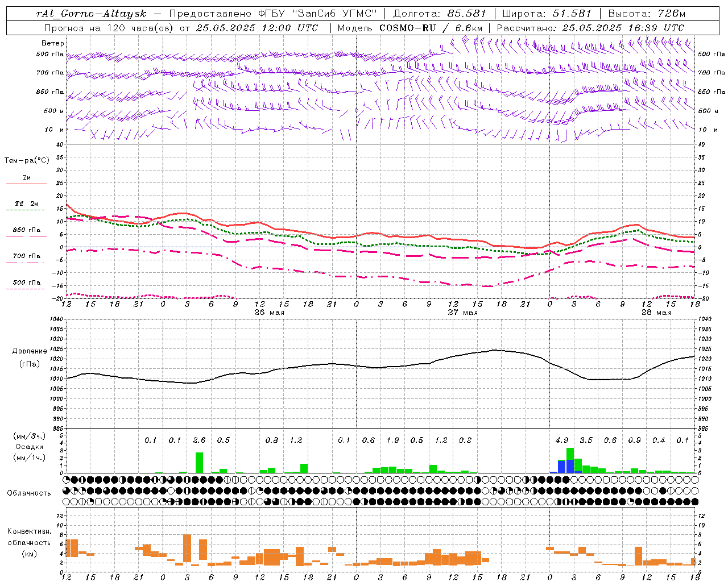Click the Тем-ра(°C) panel label

click(27, 161)
